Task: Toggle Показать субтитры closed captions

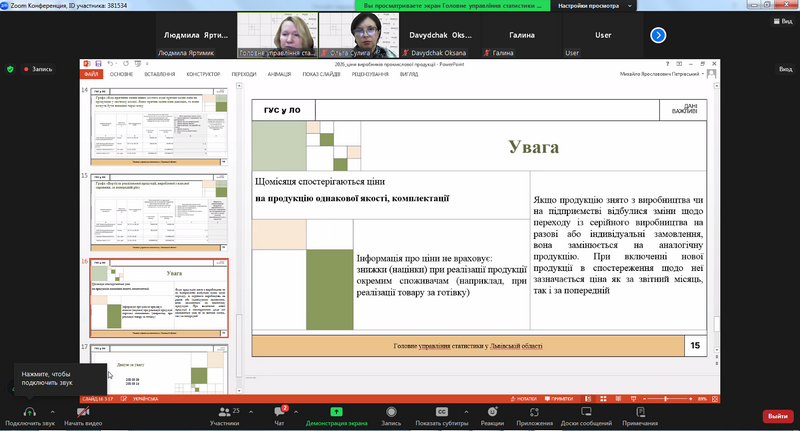Action: (x=441, y=411)
